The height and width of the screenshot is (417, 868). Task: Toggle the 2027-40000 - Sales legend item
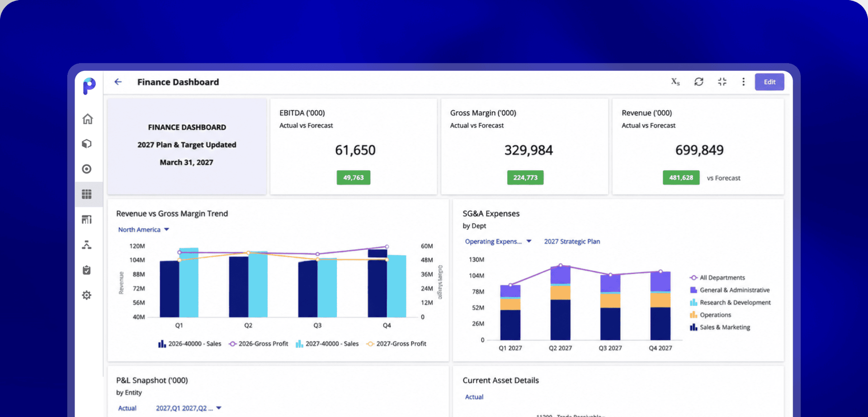(x=327, y=344)
